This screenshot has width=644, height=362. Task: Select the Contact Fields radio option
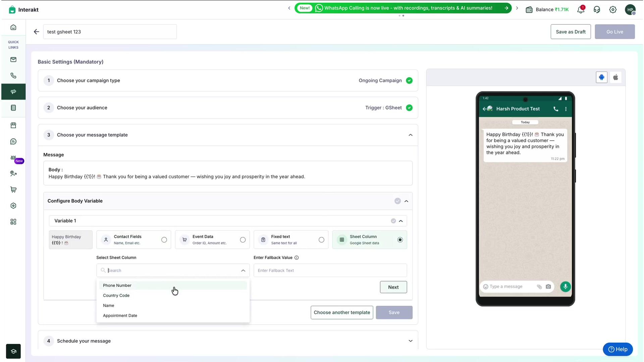point(164,240)
